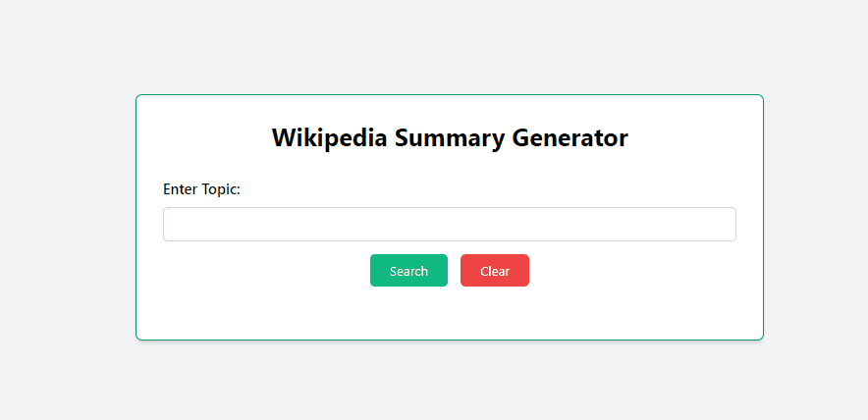Start a Wikipedia lookup with Search
This screenshot has width=868, height=420.
[x=408, y=271]
